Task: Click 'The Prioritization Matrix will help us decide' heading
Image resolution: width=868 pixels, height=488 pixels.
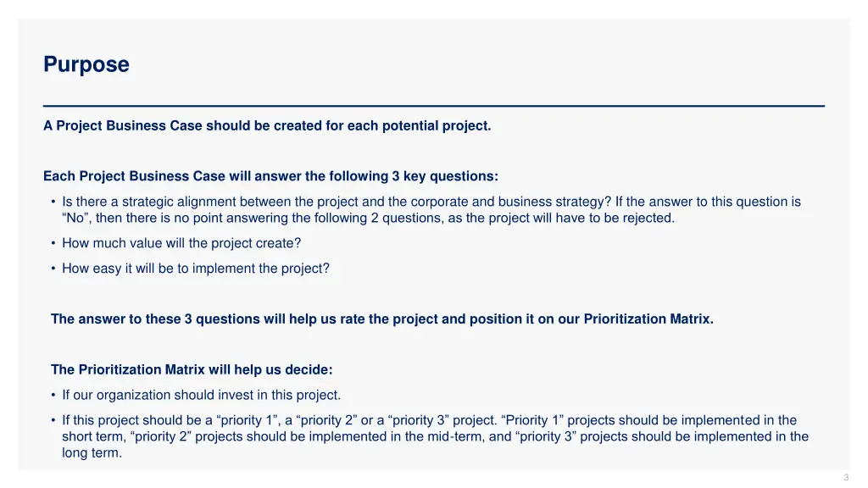Action: pyautogui.click(x=192, y=369)
